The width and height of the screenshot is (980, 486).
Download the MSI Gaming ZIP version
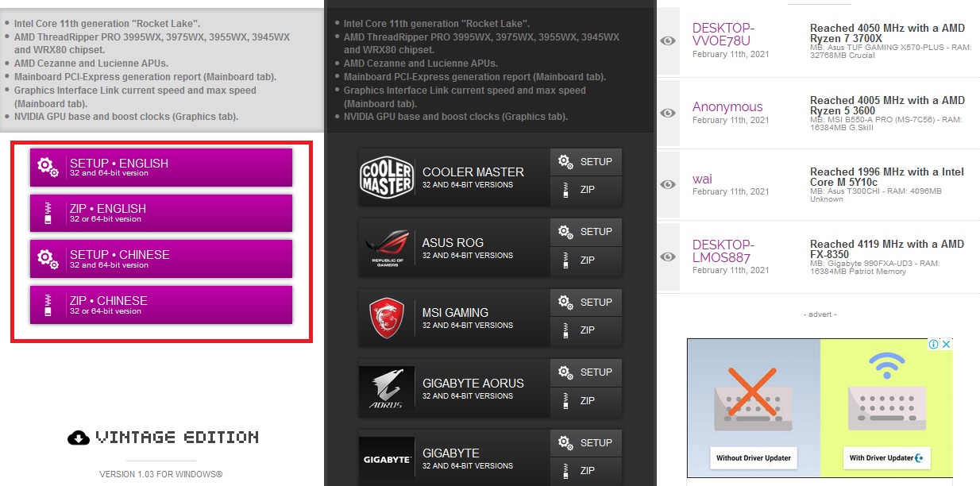(586, 330)
